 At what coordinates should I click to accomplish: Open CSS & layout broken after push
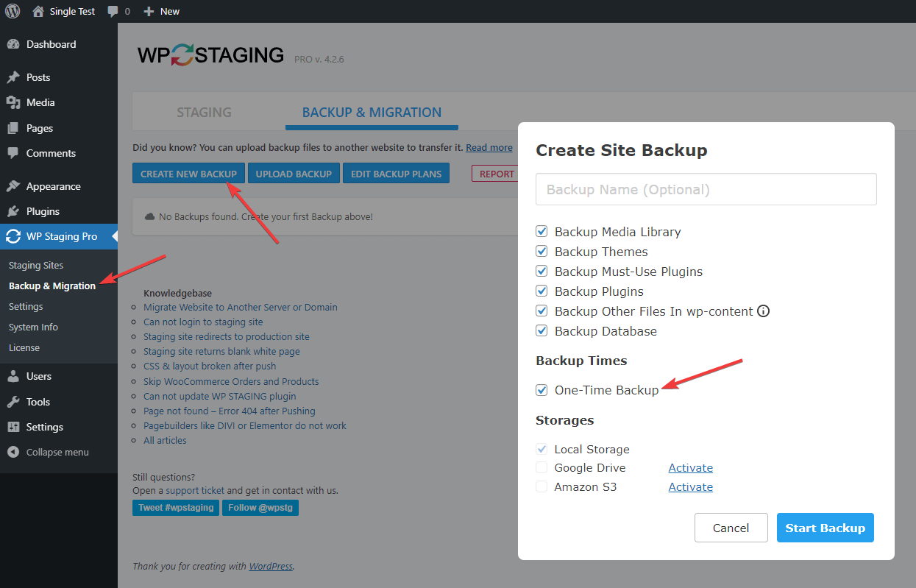pyautogui.click(x=210, y=366)
